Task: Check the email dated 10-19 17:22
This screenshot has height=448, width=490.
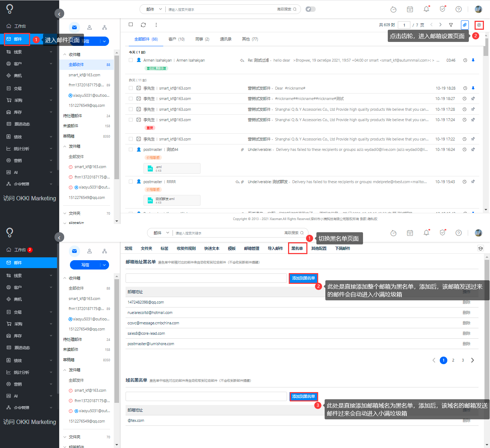Action: click(x=131, y=139)
